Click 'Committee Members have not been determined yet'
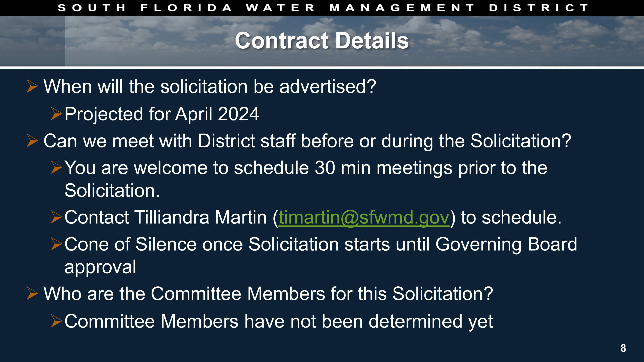 278,322
